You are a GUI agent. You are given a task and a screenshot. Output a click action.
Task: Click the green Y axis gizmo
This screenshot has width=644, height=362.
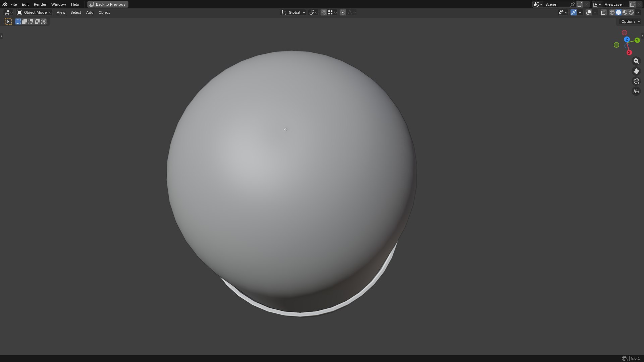point(637,40)
